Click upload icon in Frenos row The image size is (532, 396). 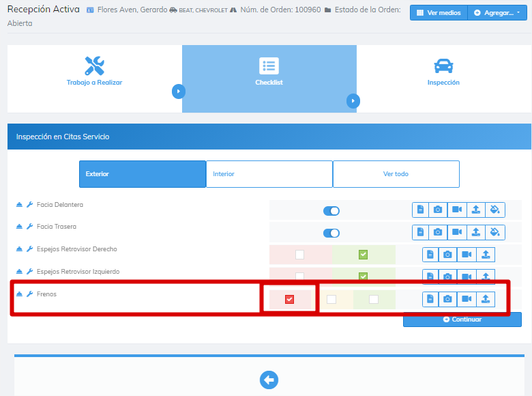485,298
